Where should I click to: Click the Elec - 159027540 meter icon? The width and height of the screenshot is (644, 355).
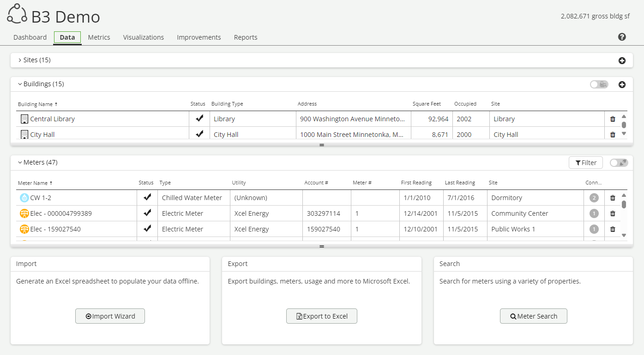click(24, 229)
